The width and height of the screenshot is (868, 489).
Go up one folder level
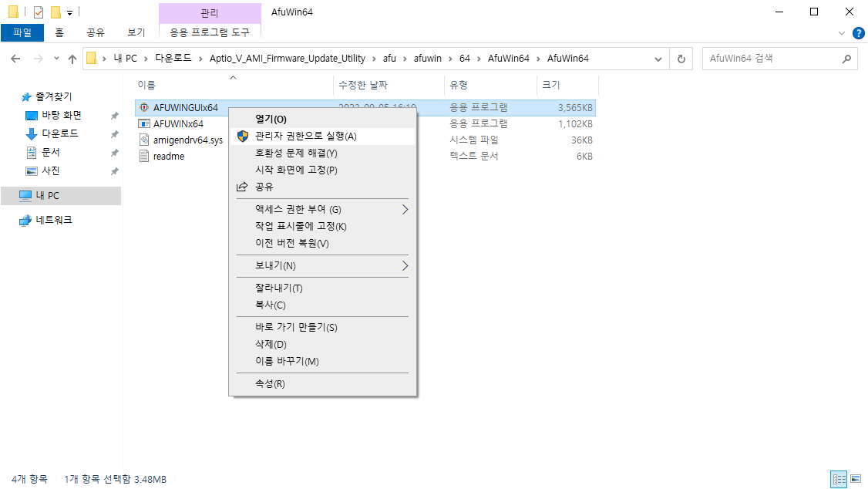tap(72, 59)
